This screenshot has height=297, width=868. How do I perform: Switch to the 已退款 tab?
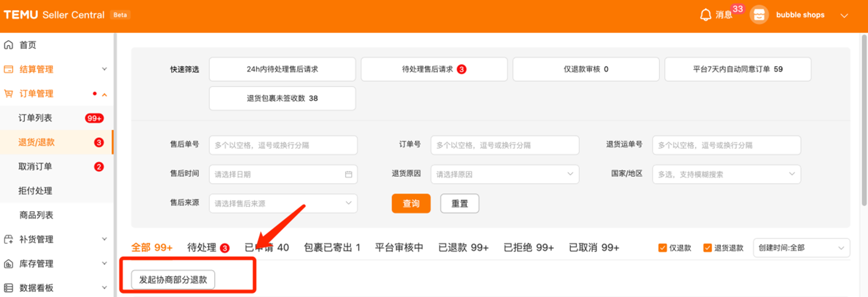click(x=463, y=248)
